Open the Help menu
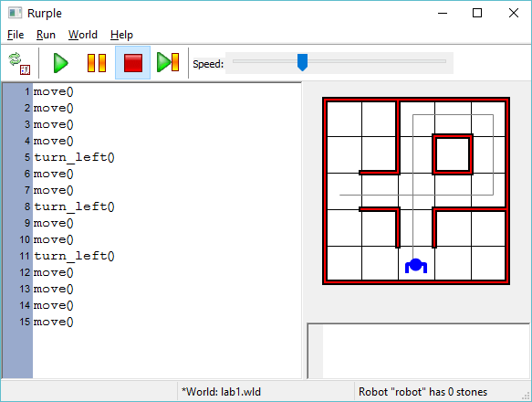Image resolution: width=532 pixels, height=402 pixels. [121, 35]
